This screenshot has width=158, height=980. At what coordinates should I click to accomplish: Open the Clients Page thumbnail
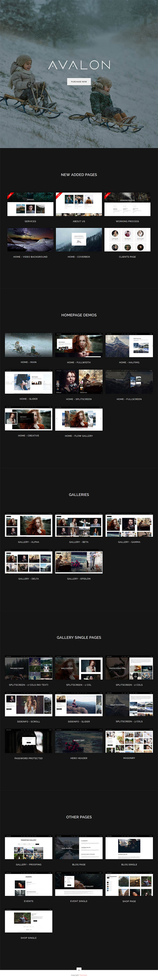(128, 240)
